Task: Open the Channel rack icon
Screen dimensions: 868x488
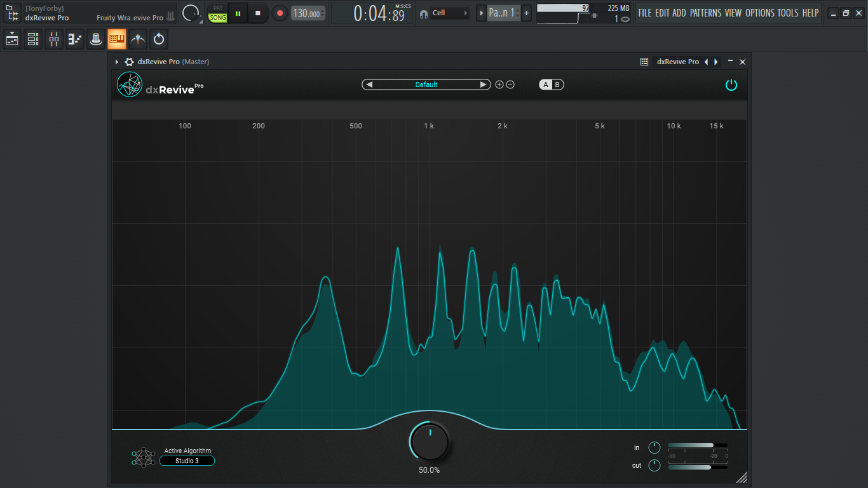Action: coord(33,39)
